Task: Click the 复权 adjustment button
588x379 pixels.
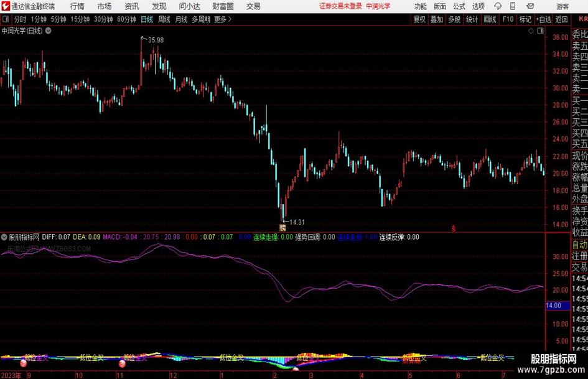Action: tap(419, 19)
